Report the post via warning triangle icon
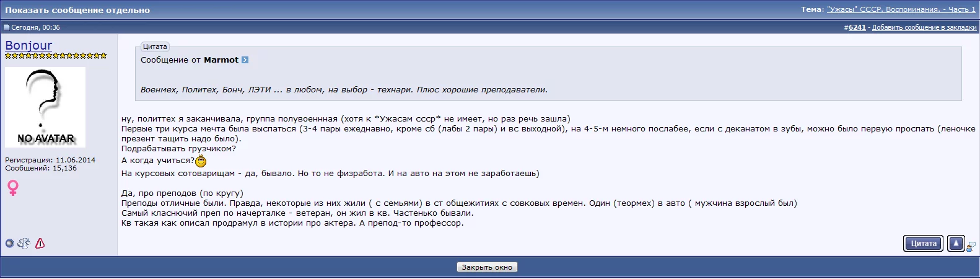The height and width of the screenshot is (279, 980). (40, 244)
